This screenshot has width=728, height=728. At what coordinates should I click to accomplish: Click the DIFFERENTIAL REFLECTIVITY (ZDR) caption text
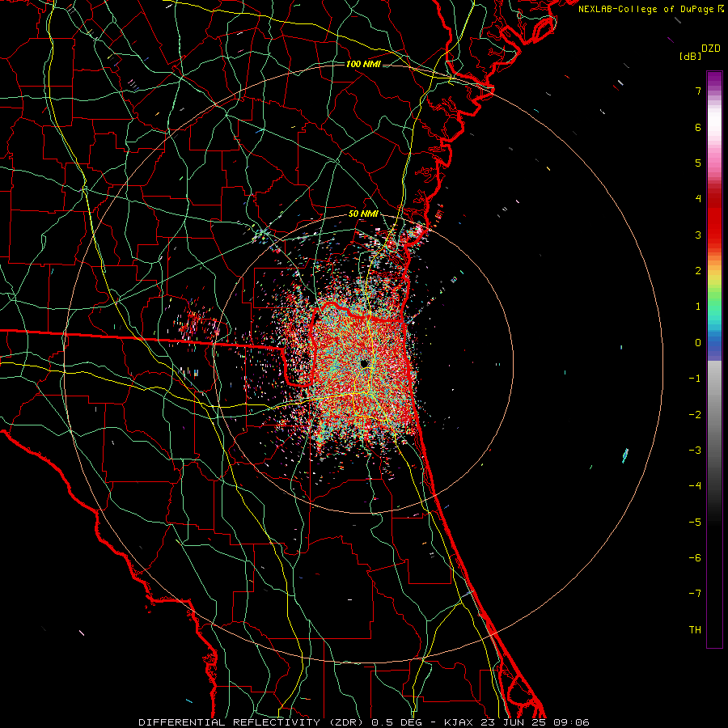[252, 722]
